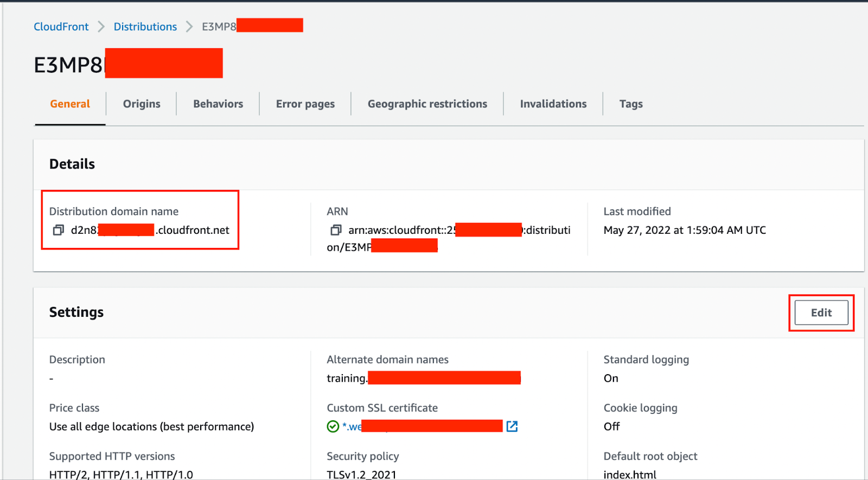Click the green certificate status checkmark
Screen dimensions: 868x480
pyautogui.click(x=333, y=427)
